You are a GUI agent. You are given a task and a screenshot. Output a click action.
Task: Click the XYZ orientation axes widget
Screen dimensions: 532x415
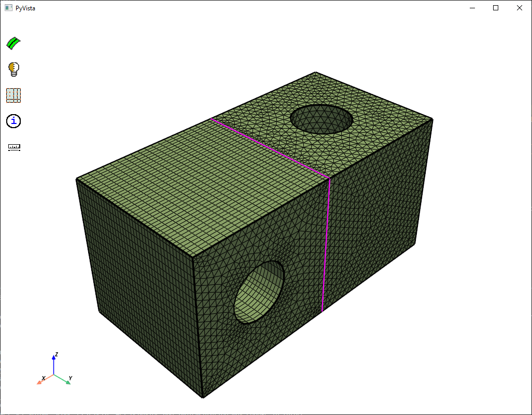coord(54,369)
